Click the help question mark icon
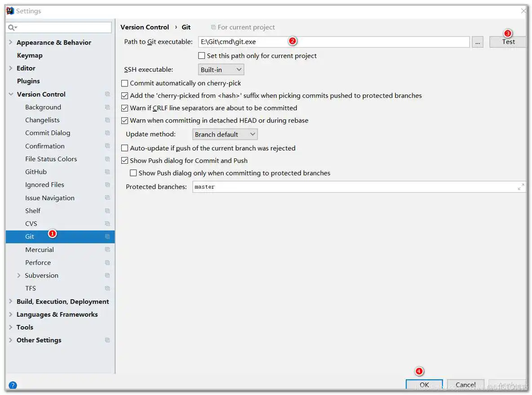532x395 pixels. pos(13,385)
